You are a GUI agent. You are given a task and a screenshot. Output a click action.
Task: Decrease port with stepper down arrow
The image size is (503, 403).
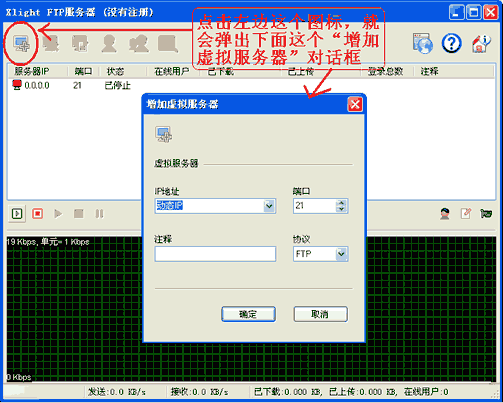[341, 209]
